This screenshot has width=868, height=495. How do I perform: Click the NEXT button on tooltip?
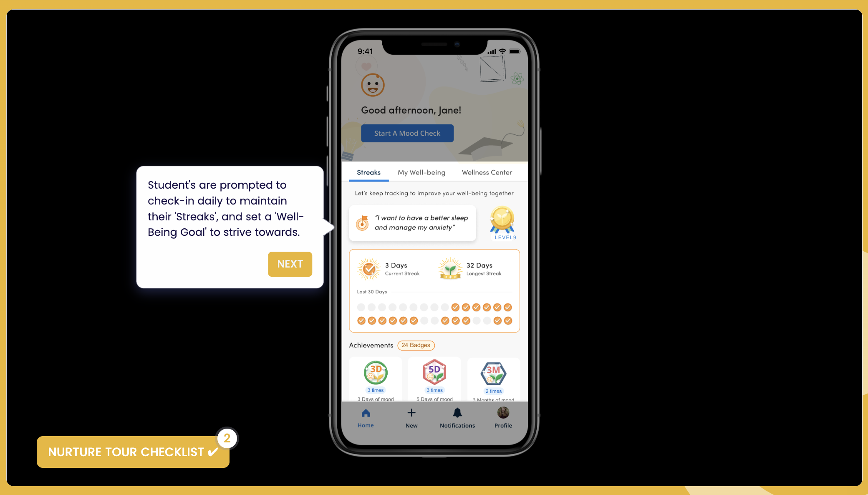(x=290, y=264)
